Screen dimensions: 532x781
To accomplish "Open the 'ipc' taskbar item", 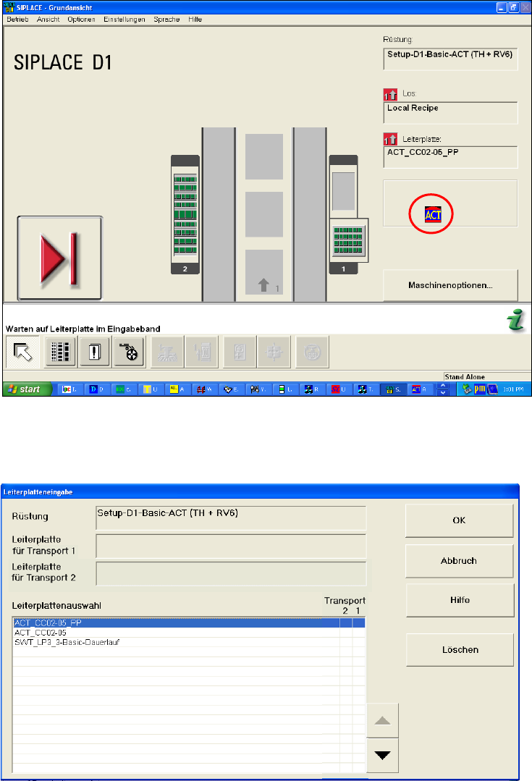I will (x=69, y=389).
